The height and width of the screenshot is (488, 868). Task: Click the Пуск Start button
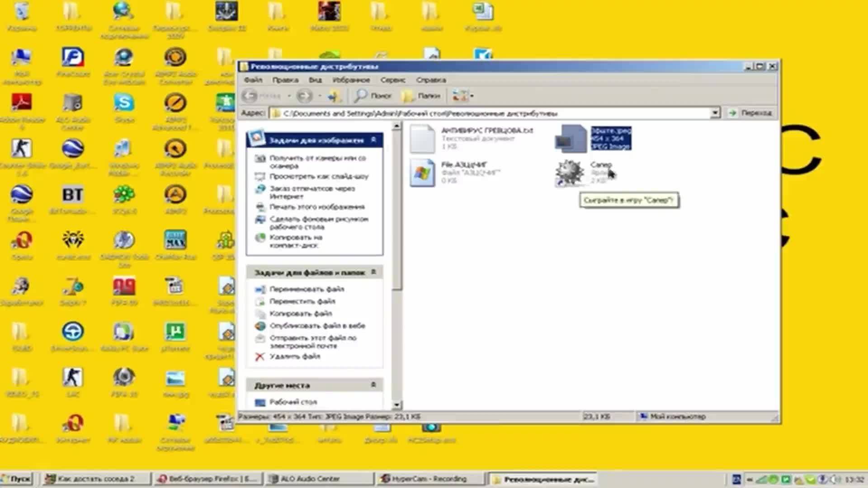pos(17,479)
